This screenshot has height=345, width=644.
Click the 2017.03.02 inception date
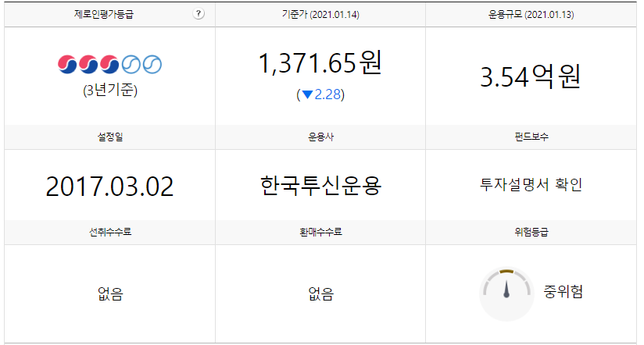pos(109,187)
